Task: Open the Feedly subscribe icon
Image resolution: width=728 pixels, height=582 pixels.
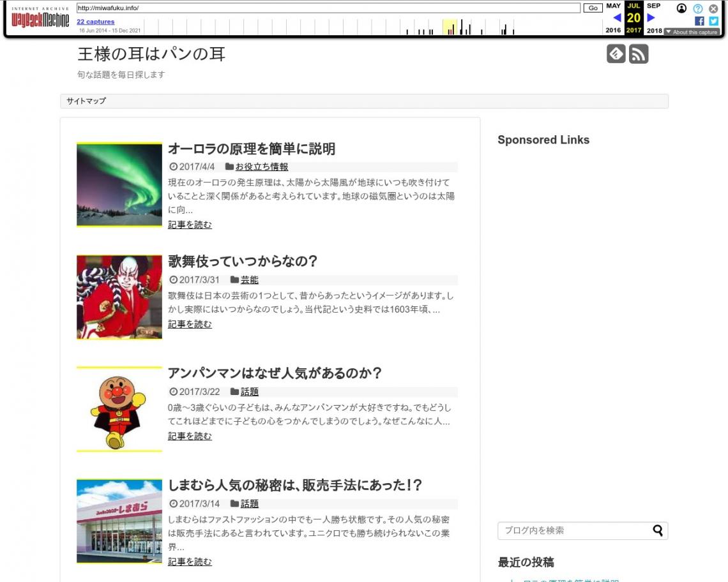Action: [616, 54]
